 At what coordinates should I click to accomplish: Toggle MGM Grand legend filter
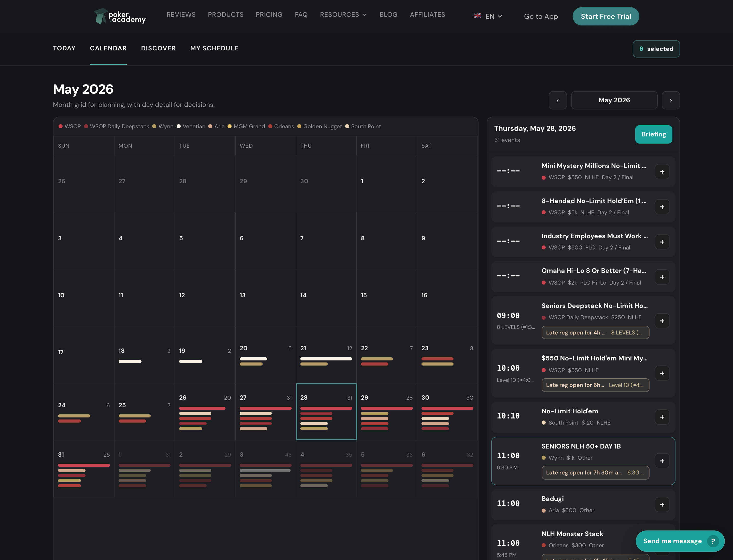[246, 126]
